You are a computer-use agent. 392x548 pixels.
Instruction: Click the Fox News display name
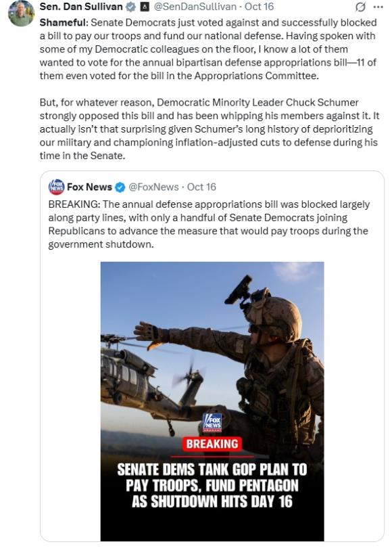coord(89,187)
